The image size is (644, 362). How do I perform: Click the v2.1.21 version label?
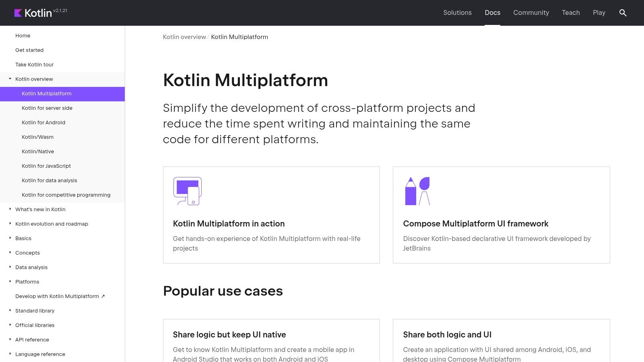[x=60, y=11]
